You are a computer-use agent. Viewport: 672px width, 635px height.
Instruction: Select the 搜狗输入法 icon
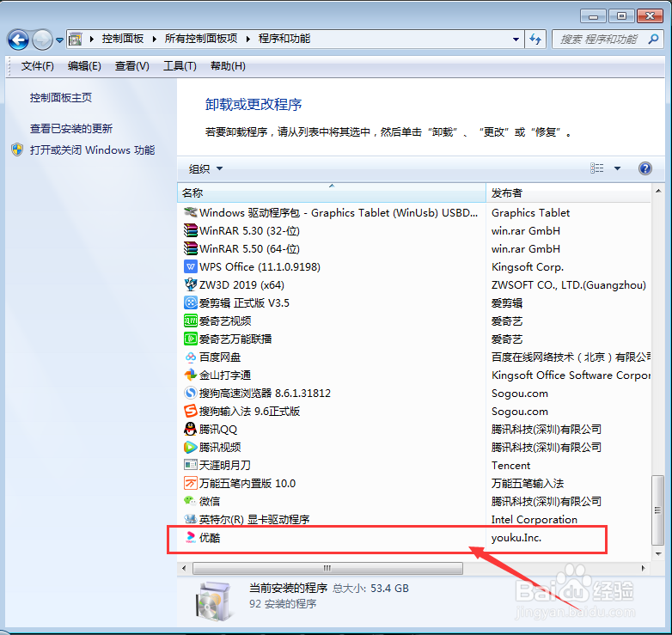click(190, 411)
